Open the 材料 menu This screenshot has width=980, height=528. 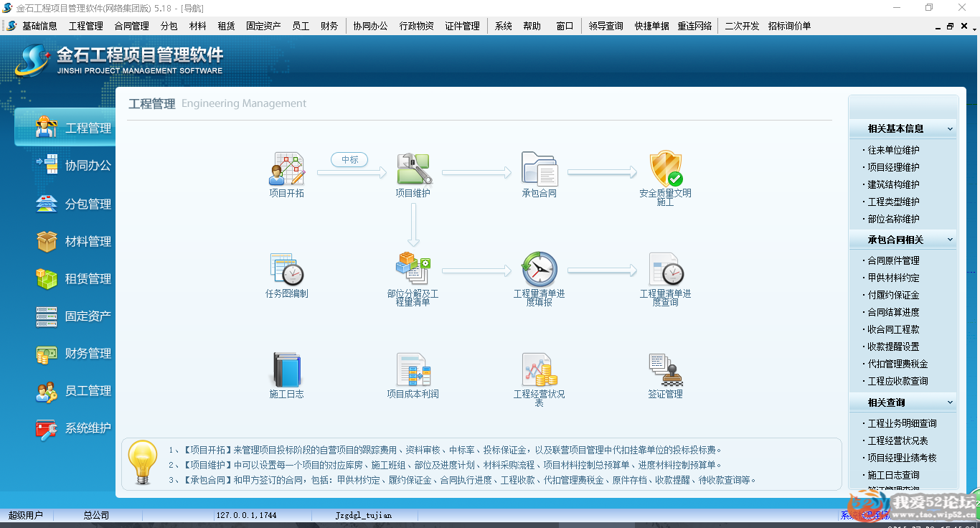point(198,26)
